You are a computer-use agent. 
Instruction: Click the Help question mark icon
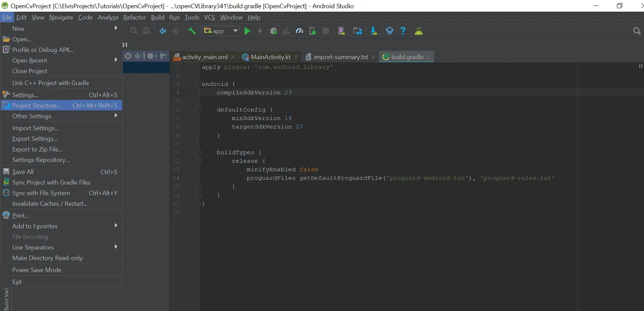coord(403,31)
